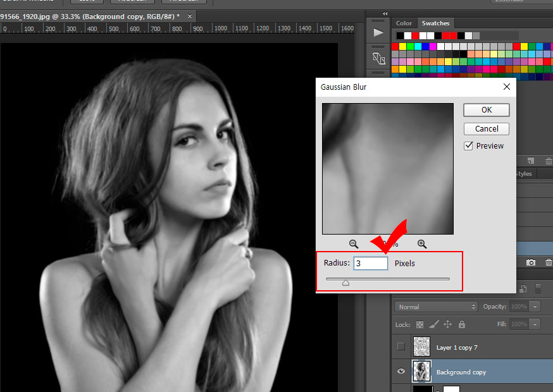This screenshot has width=553, height=392.
Task: Click the Fill 100% value field
Action: click(x=519, y=324)
